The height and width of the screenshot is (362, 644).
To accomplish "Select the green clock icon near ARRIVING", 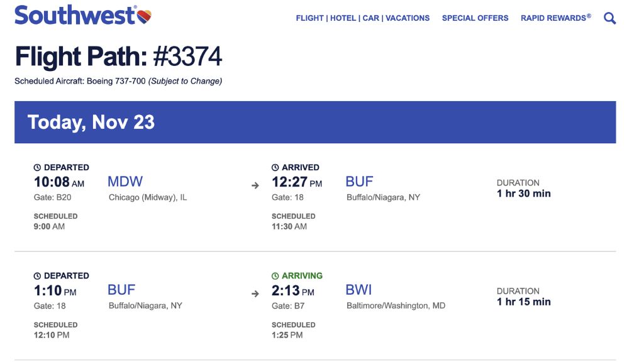I will click(276, 275).
